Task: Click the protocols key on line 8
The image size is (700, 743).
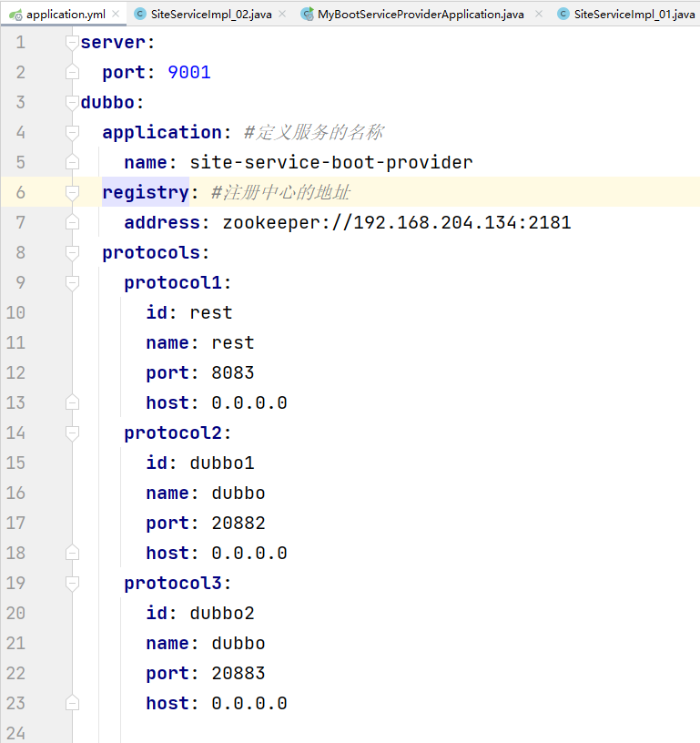Action: 151,253
